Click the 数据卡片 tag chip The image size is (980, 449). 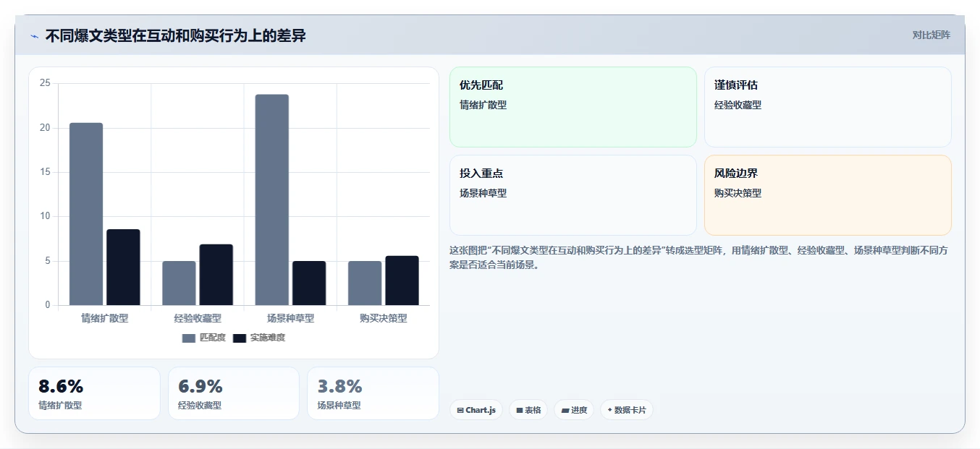627,410
